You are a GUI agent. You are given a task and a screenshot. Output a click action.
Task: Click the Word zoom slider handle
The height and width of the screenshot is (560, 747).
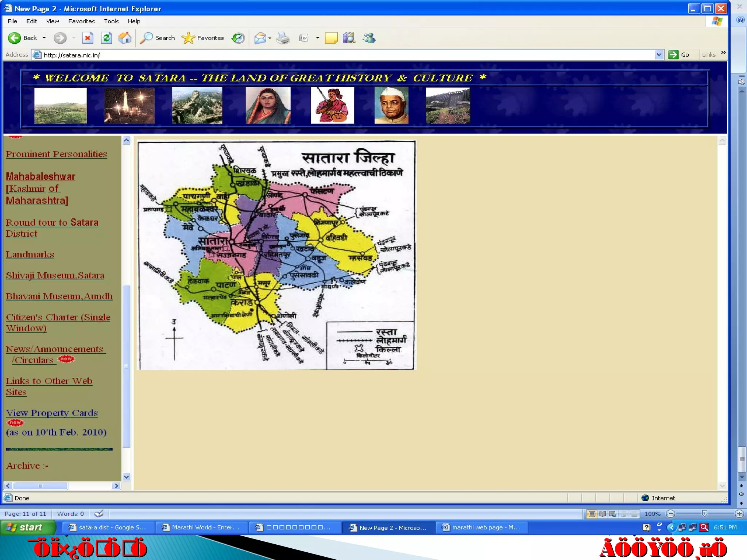click(704, 514)
